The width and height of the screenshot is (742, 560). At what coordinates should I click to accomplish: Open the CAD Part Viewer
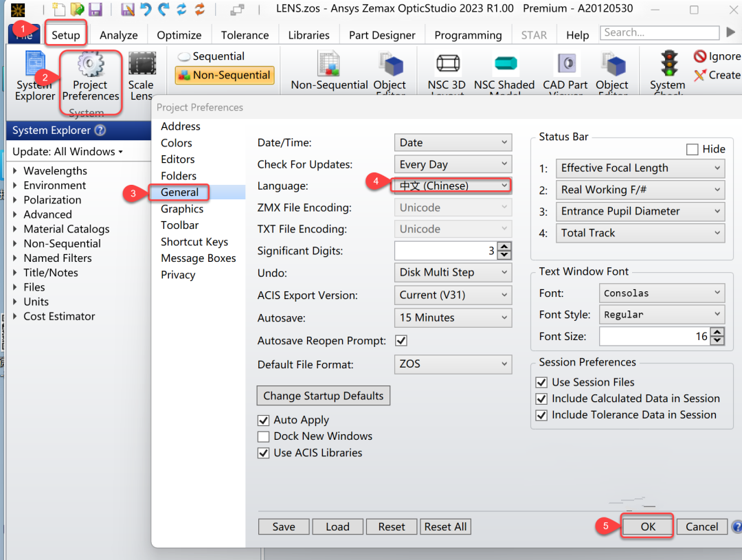click(565, 71)
